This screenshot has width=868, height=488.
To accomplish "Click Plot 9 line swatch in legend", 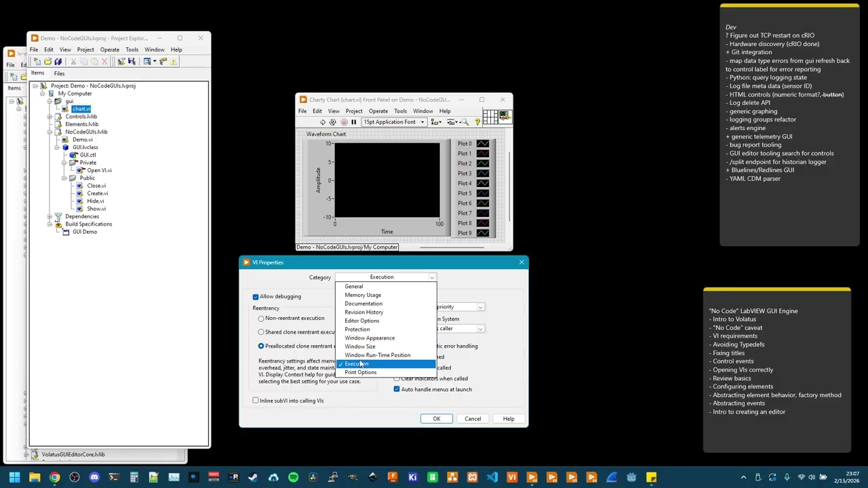I will tap(483, 233).
